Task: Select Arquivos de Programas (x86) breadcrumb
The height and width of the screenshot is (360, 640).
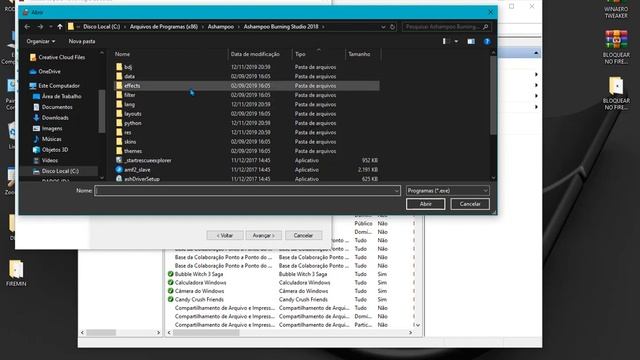Action: pyautogui.click(x=164, y=27)
